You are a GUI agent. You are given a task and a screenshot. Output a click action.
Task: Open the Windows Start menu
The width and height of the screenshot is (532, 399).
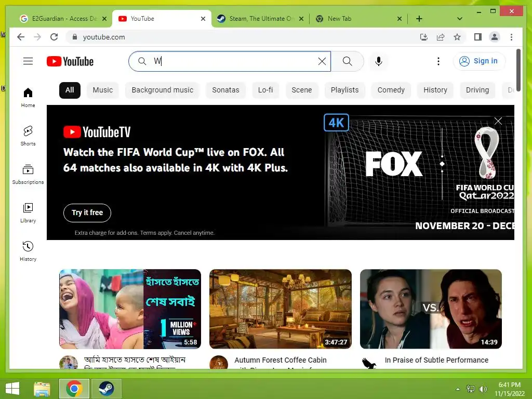pos(12,389)
